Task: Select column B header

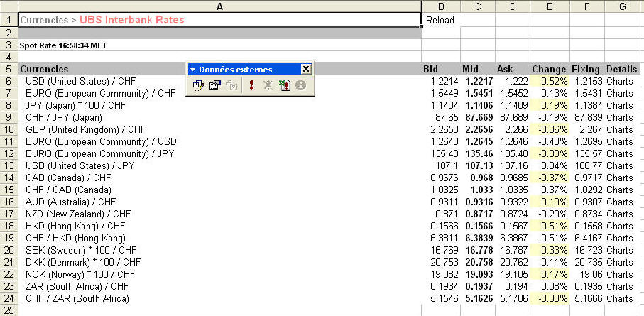Action: pyautogui.click(x=441, y=6)
